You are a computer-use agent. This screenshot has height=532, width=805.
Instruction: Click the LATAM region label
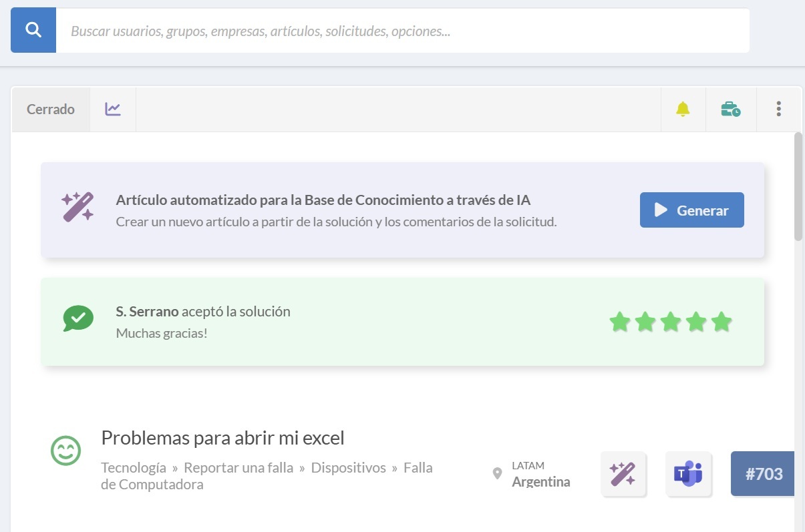click(x=528, y=465)
